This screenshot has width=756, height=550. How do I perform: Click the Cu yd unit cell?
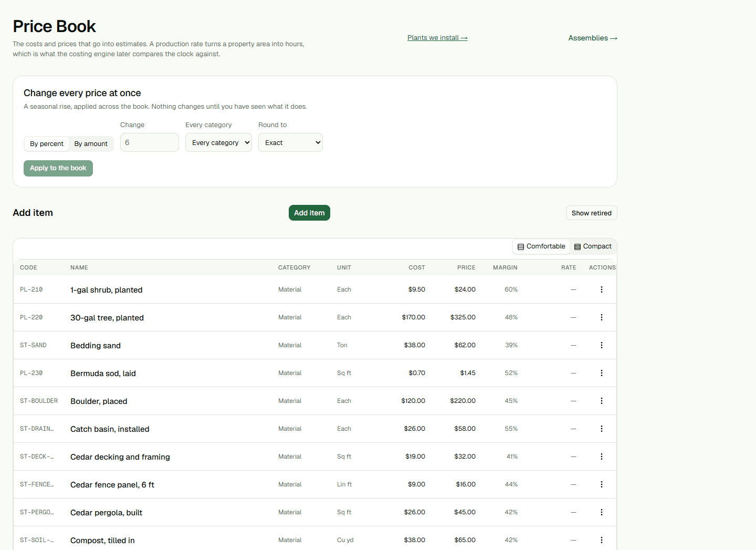[345, 540]
